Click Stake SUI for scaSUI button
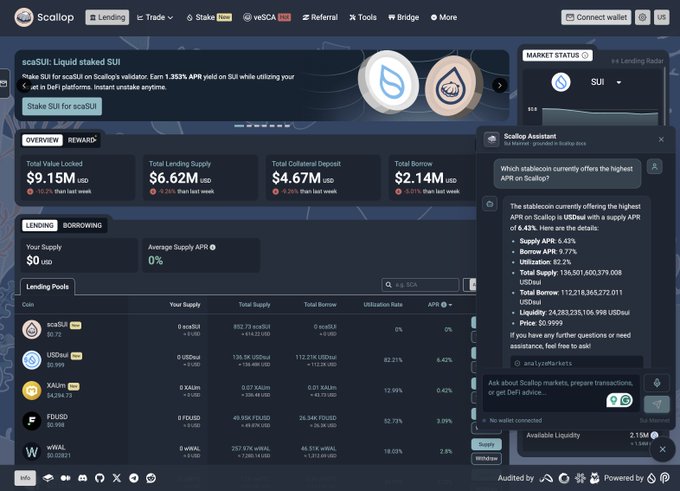The width and height of the screenshot is (680, 491). [62, 106]
